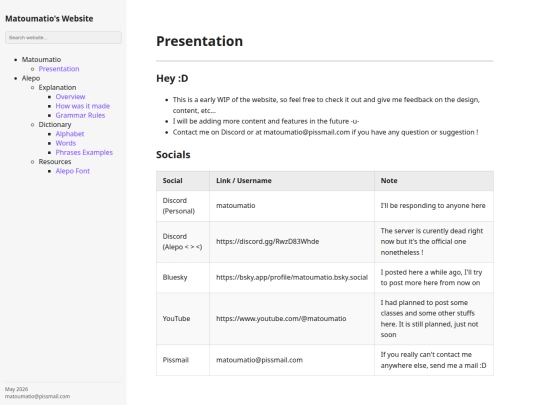
Task: Click the Socials heading
Action: [x=173, y=155]
